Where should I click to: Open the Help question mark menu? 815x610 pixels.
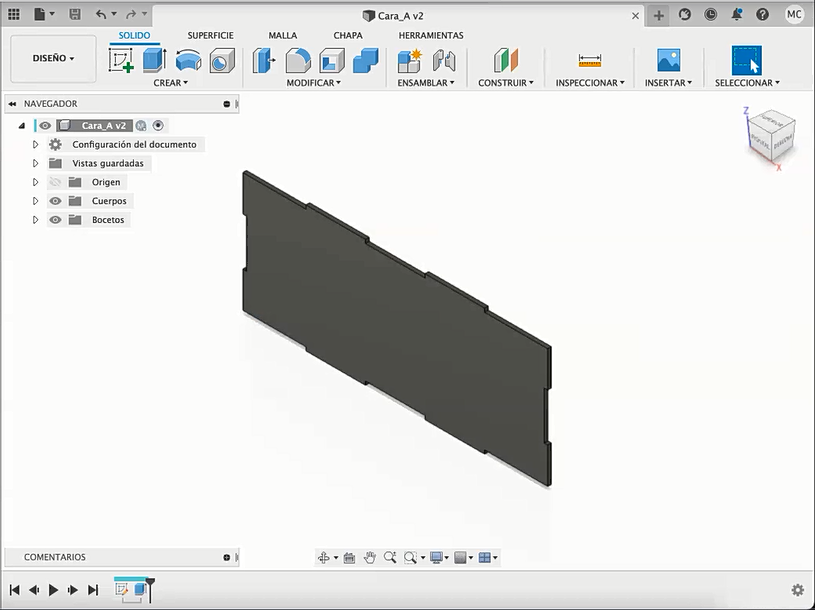pyautogui.click(x=763, y=15)
